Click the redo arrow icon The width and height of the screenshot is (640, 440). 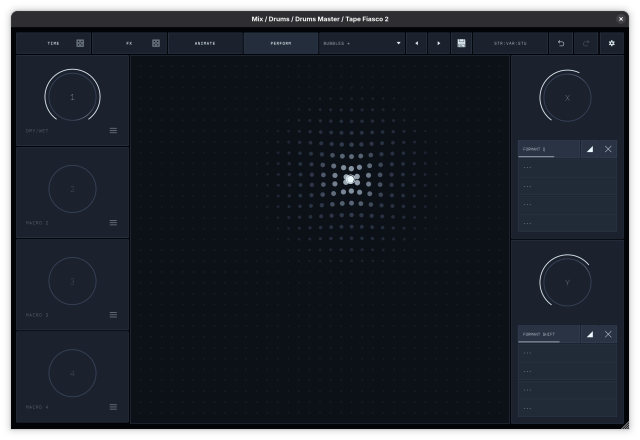point(586,43)
